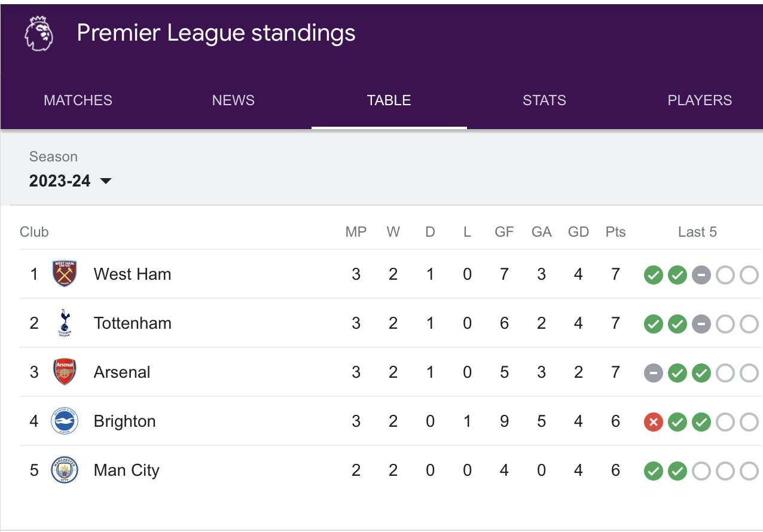This screenshot has height=532, width=763.
Task: Click the Pts column header
Action: click(615, 232)
